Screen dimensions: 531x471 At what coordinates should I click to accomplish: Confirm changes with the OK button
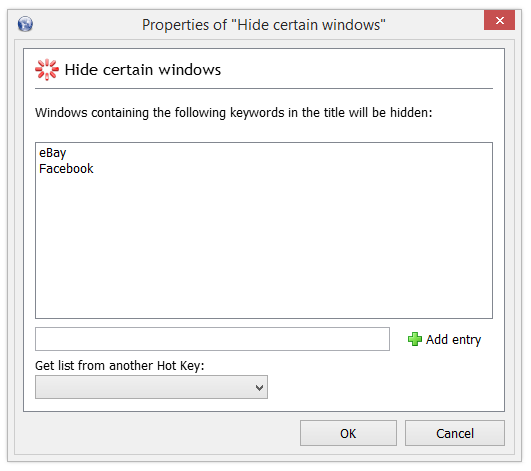point(348,433)
